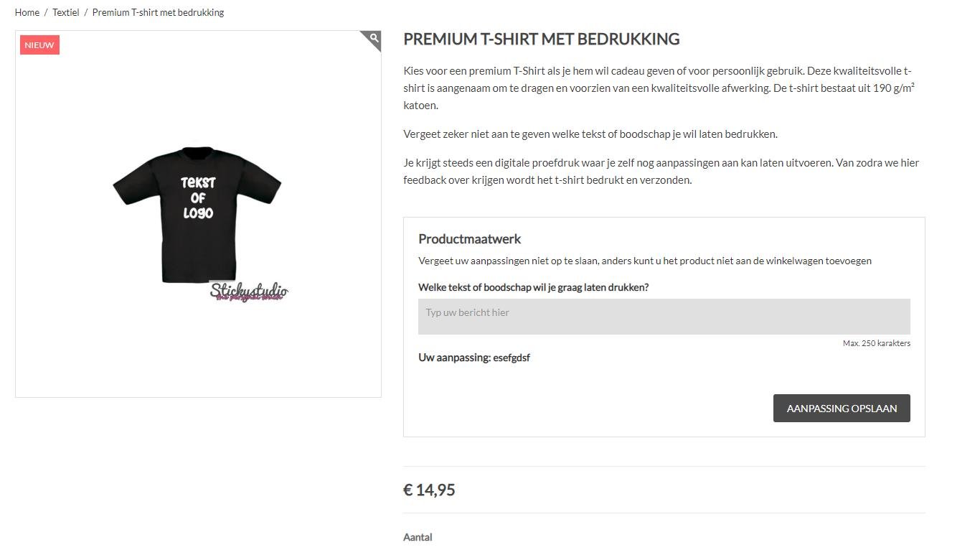
Task: Open the Textiel breadcrumb link
Action: (66, 12)
